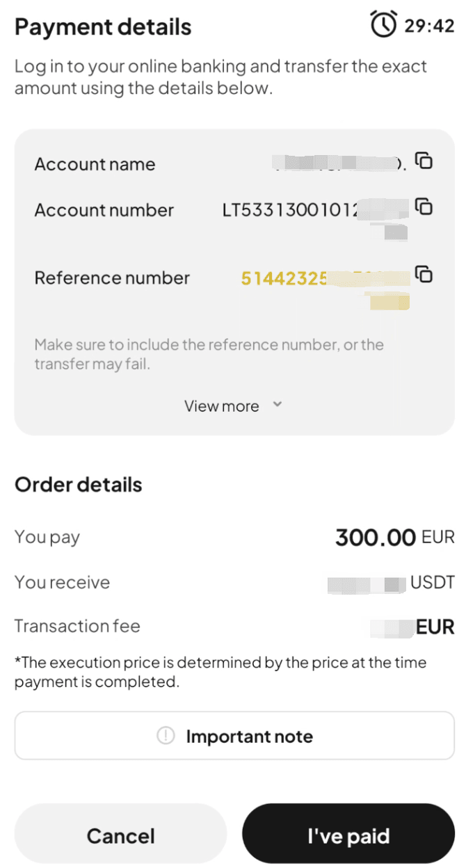Screen dimensions: 466x868
Task: Click the You pay amount 300.00 EUR
Action: (394, 536)
